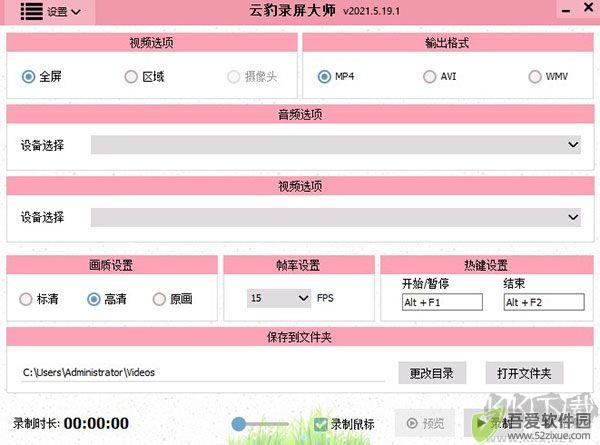Click the 结束 hotkey field Alt+F2

tap(544, 302)
